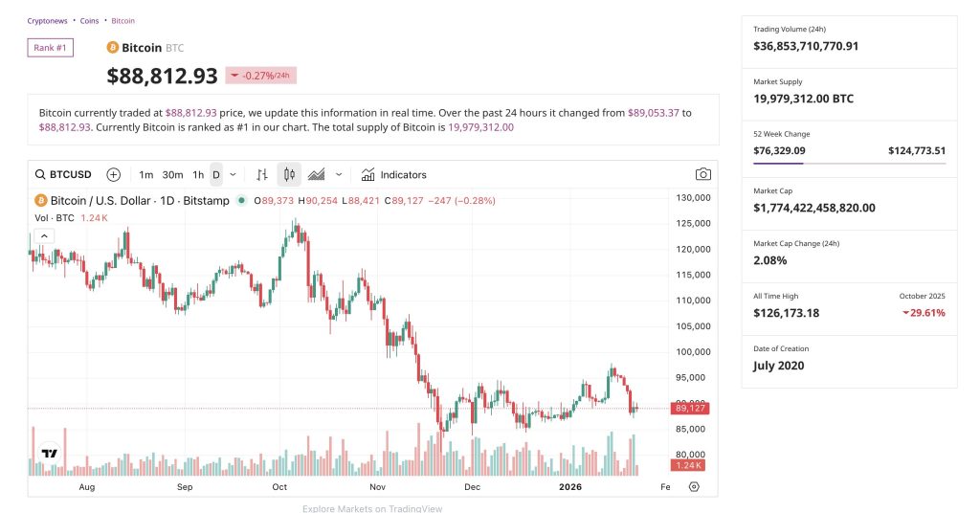Screen dimensions: 980x513
Task: Select the candlestick chart style icon
Action: click(x=289, y=174)
